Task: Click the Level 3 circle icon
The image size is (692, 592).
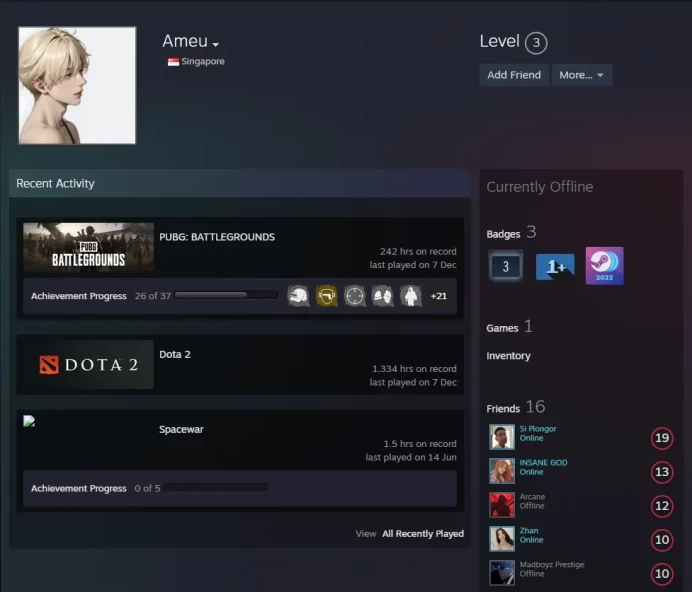Action: click(x=536, y=43)
